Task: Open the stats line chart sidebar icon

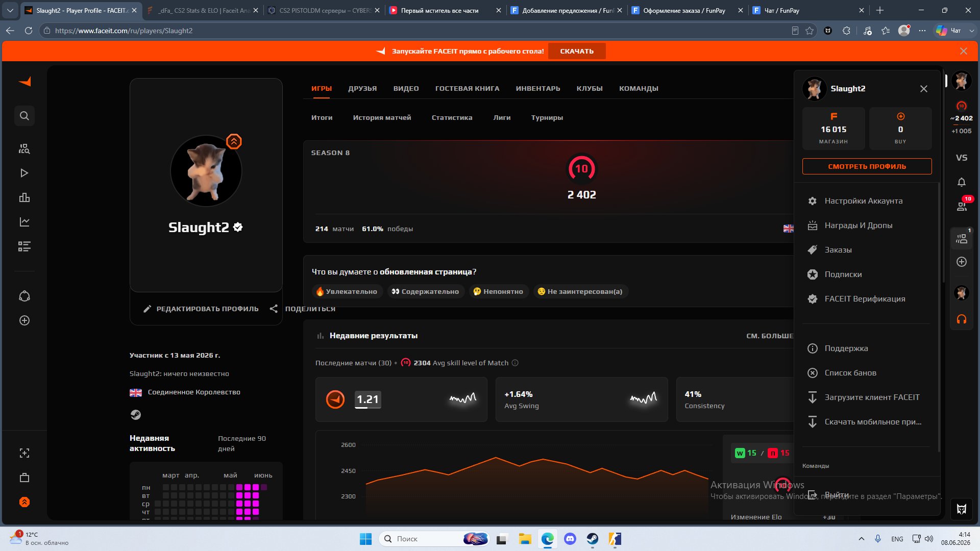Action: [x=24, y=222]
